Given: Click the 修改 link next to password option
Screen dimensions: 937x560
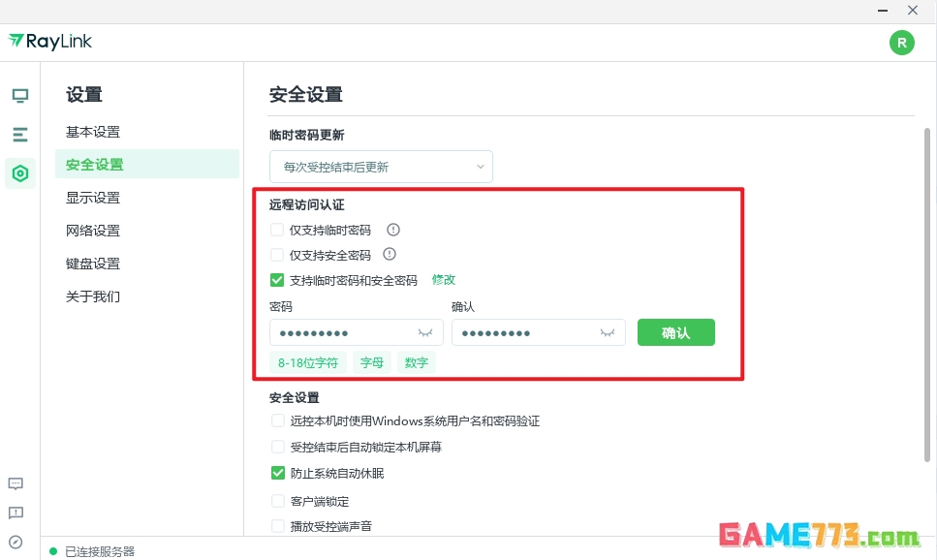Looking at the screenshot, I should 443,279.
